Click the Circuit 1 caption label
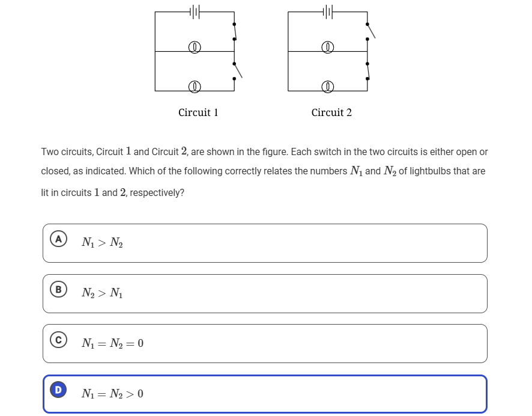 tap(198, 112)
